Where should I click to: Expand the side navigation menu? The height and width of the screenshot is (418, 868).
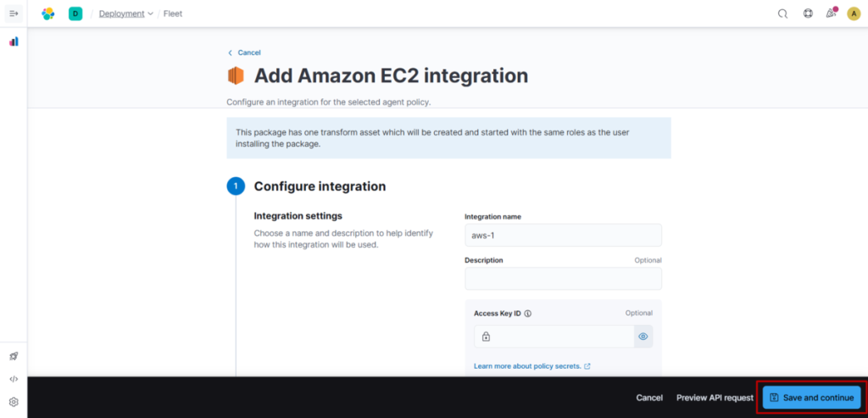pyautogui.click(x=14, y=14)
